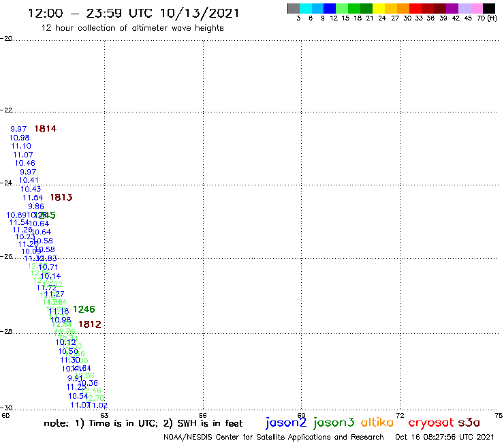Viewport: 504px width, 443px height.
Task: Click the 1812 pass time label
Action: (x=90, y=324)
